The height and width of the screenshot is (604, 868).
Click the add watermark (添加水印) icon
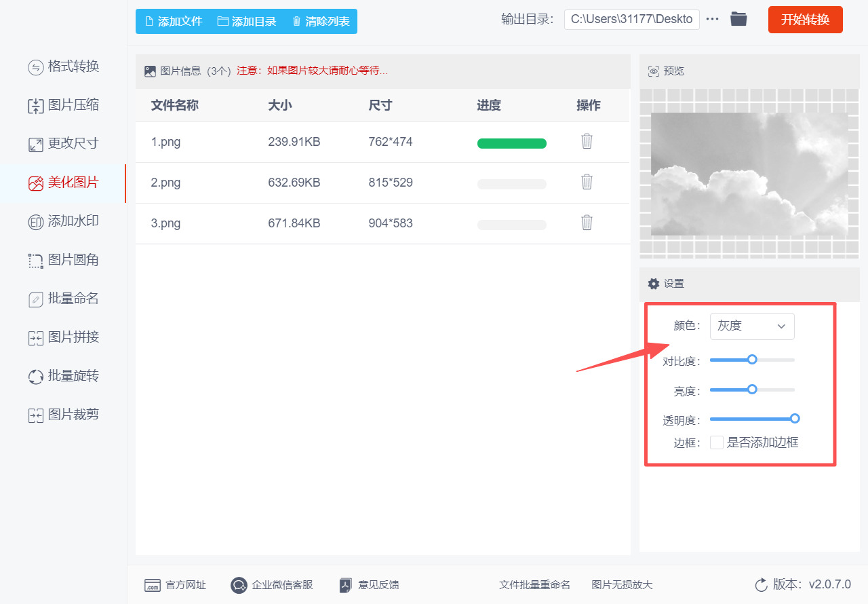click(35, 222)
